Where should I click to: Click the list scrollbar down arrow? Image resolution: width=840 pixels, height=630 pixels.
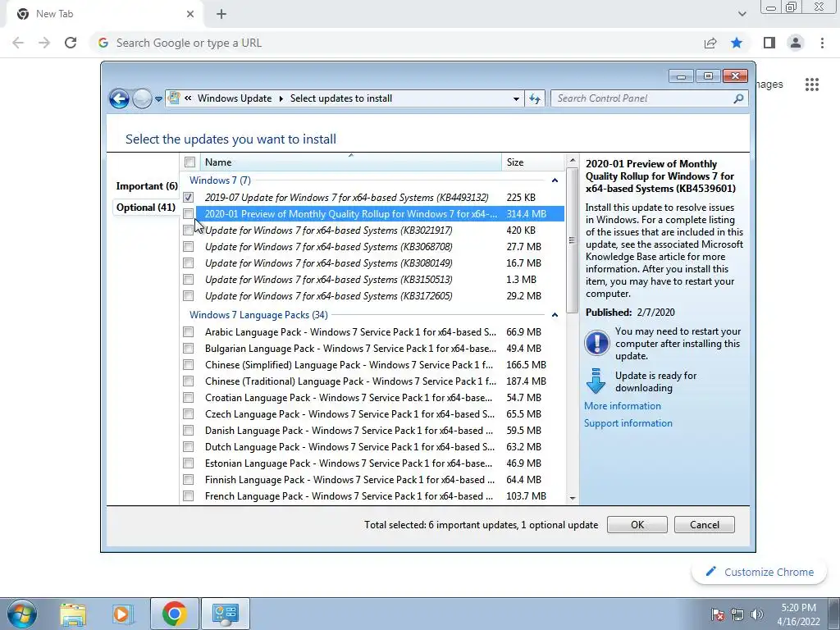[572, 498]
